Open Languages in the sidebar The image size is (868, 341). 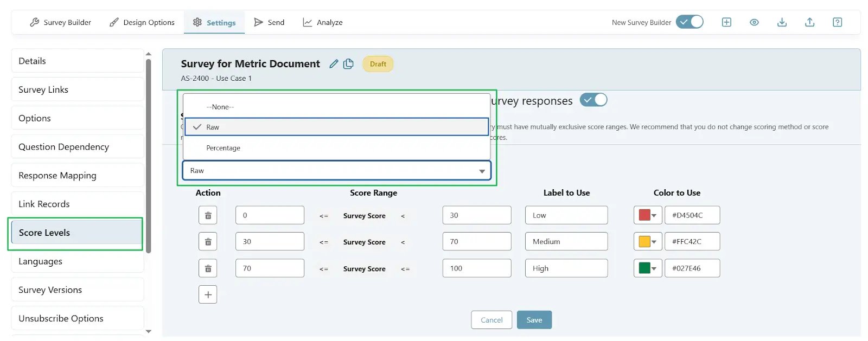[x=77, y=261]
